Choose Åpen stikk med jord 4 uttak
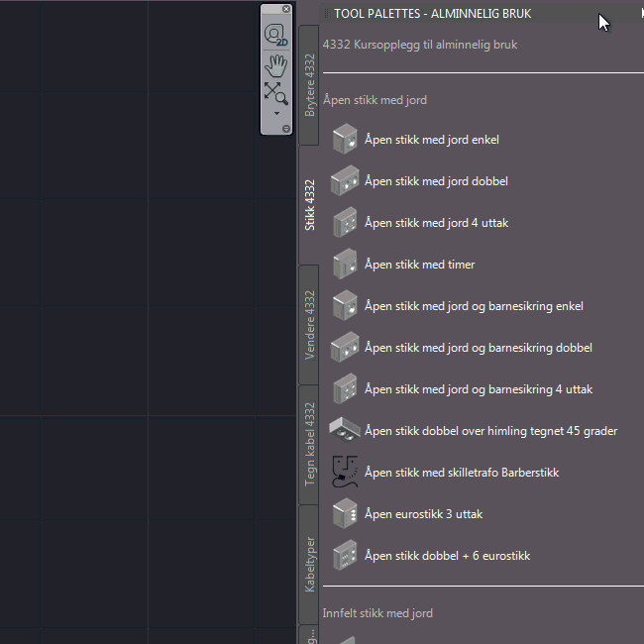This screenshot has width=644, height=644. [x=436, y=223]
